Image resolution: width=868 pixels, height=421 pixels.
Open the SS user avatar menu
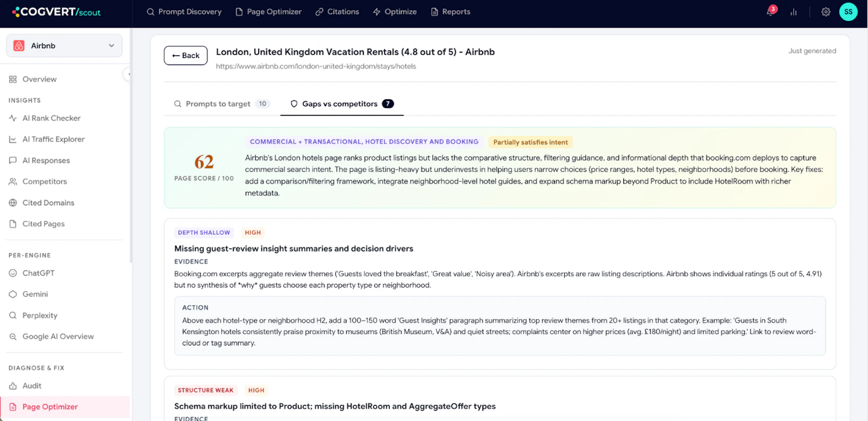(x=848, y=12)
